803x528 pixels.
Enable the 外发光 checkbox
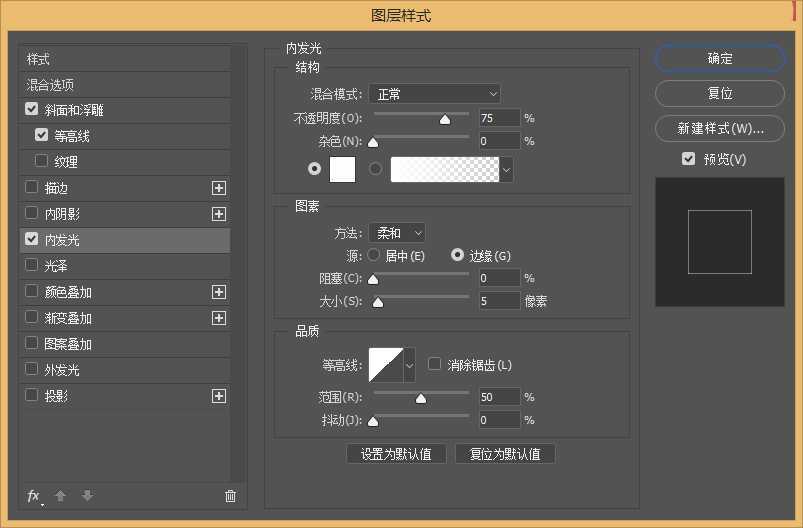click(x=32, y=370)
